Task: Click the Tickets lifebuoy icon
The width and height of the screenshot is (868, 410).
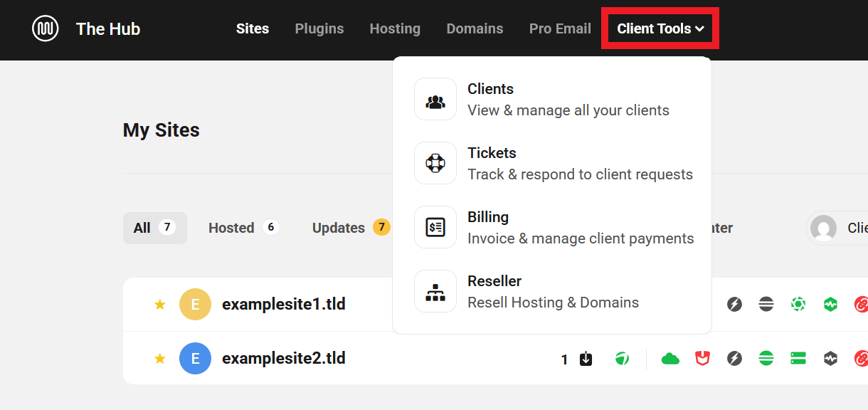Action: pos(435,163)
